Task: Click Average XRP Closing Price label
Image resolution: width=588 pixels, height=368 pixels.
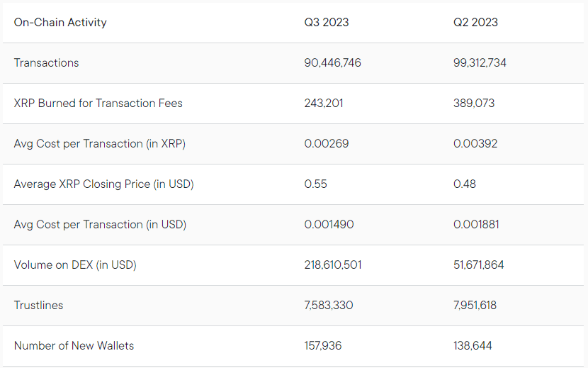Action: (104, 184)
